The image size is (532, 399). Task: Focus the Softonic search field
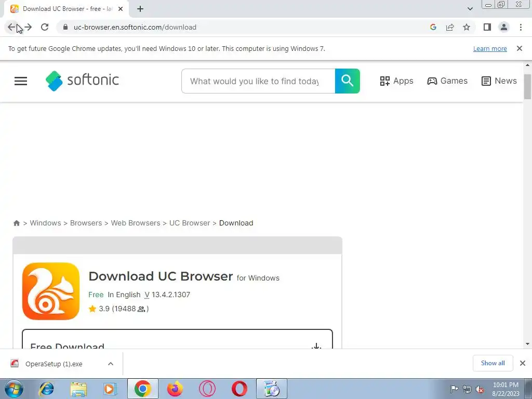(x=258, y=81)
